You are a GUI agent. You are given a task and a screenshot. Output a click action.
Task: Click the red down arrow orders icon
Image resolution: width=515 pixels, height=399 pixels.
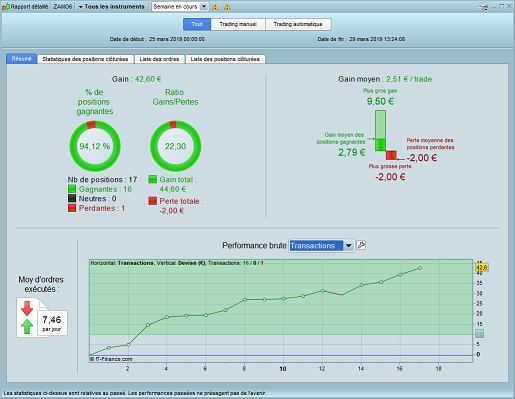(x=27, y=308)
